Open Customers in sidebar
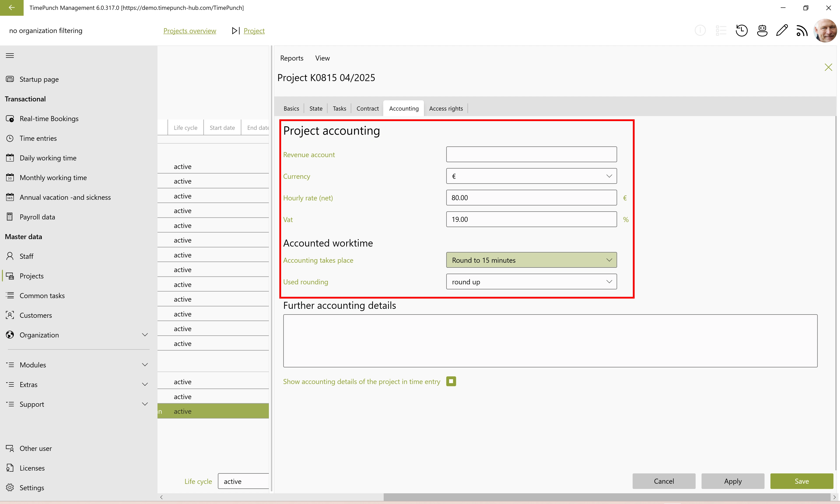Image resolution: width=840 pixels, height=504 pixels. [x=36, y=315]
